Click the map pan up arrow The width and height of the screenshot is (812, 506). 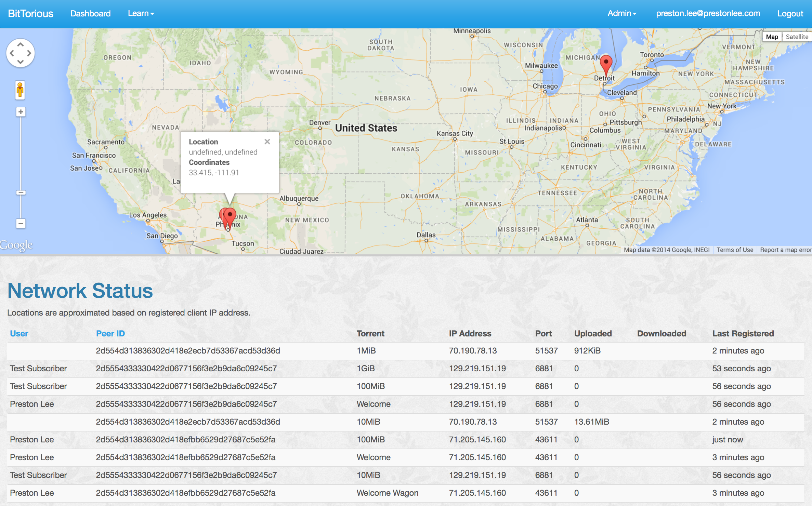[x=21, y=45]
